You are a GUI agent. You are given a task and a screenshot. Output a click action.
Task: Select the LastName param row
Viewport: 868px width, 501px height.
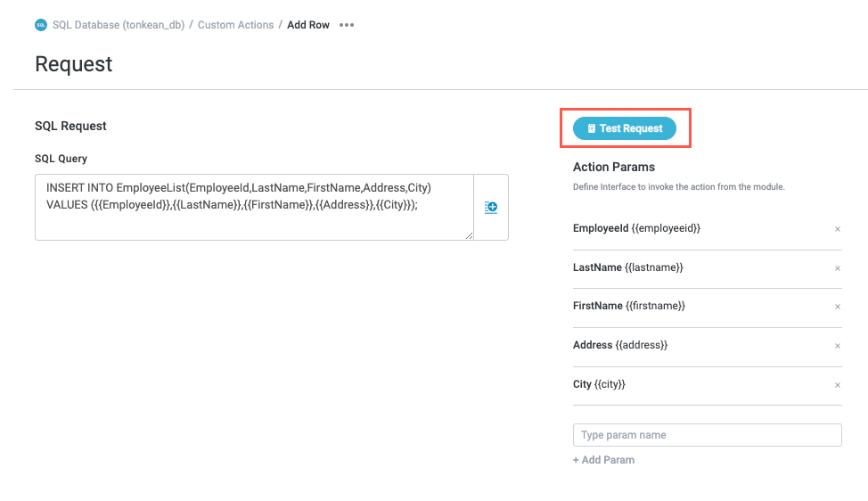627,267
